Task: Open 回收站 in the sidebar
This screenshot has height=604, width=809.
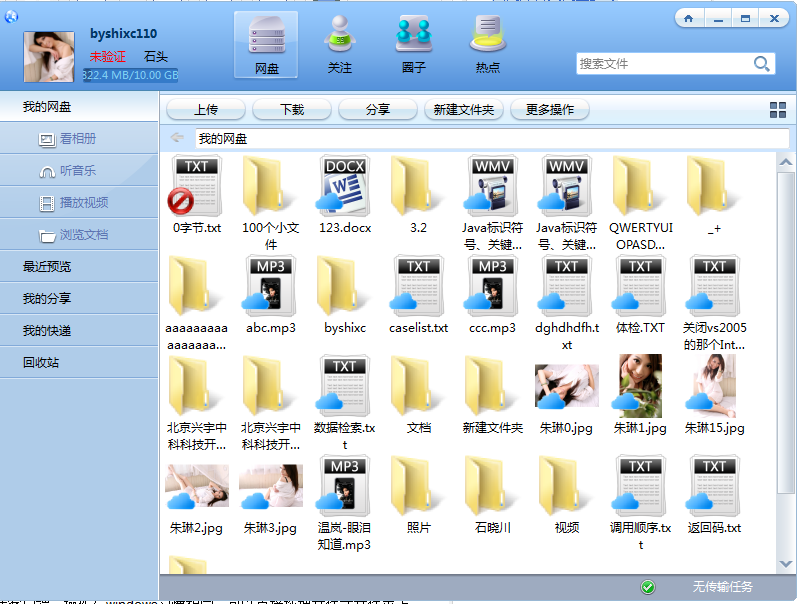Action: [79, 363]
